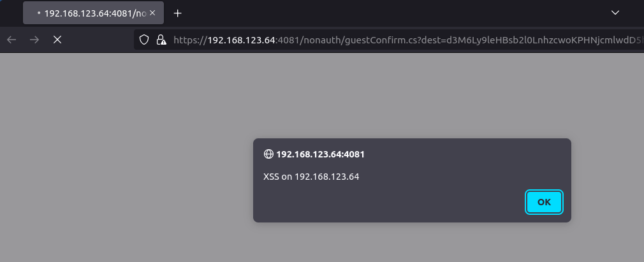Click the dialog origin title 192.168.123.64:4081
This screenshot has height=262, width=644.
click(x=320, y=154)
